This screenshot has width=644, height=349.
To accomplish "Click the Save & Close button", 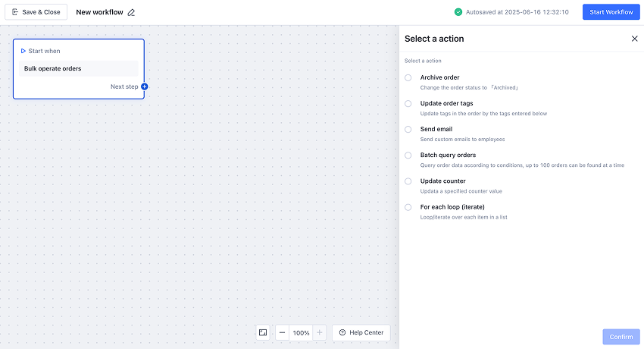I will point(36,12).
